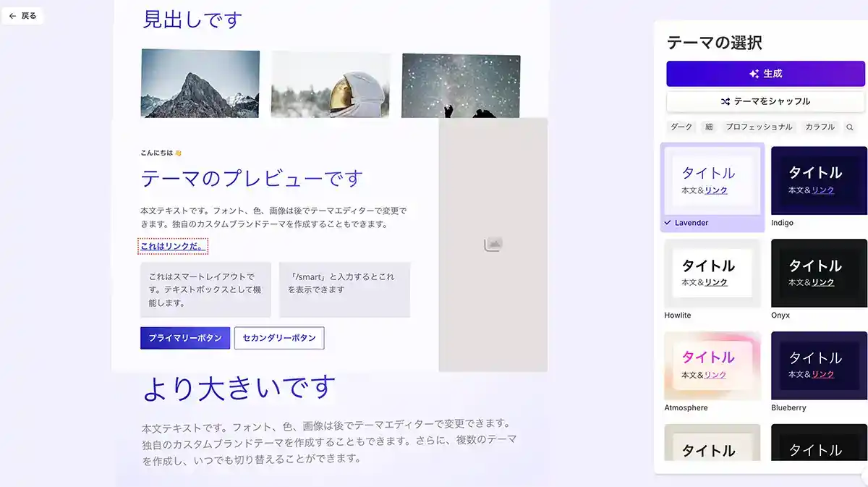Click the テーマの選択 panel title
Image resolution: width=868 pixels, height=487 pixels.
click(x=715, y=43)
